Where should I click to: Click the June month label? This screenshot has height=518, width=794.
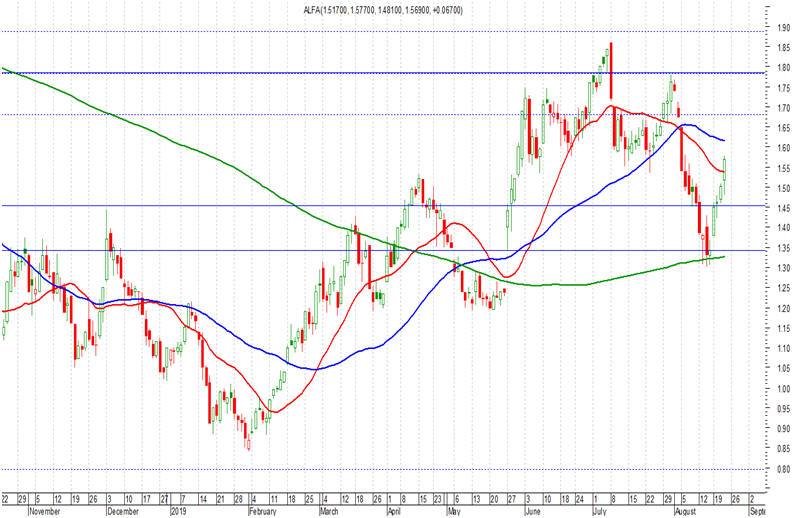tap(533, 511)
